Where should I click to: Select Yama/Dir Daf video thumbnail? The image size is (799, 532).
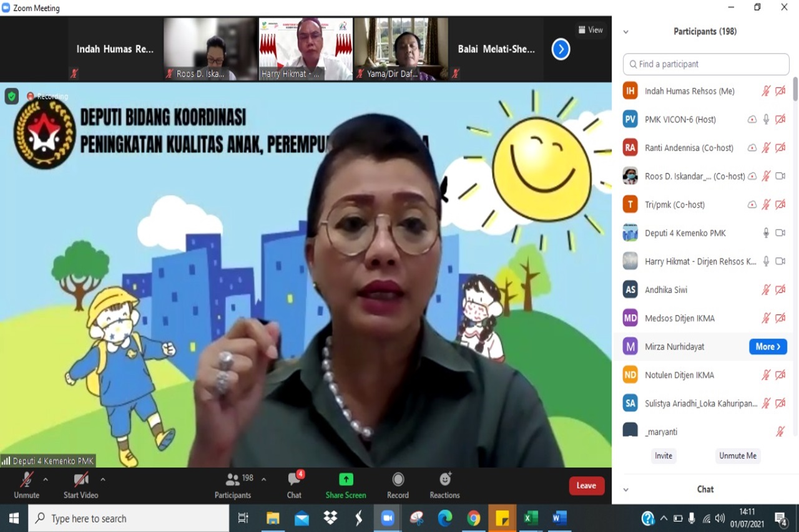[x=401, y=49]
